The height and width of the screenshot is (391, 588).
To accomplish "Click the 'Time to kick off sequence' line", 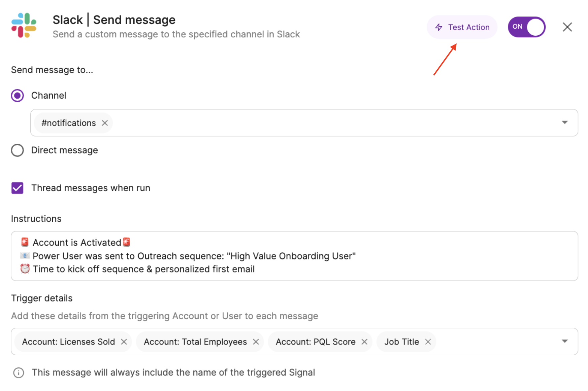I will click(x=137, y=269).
